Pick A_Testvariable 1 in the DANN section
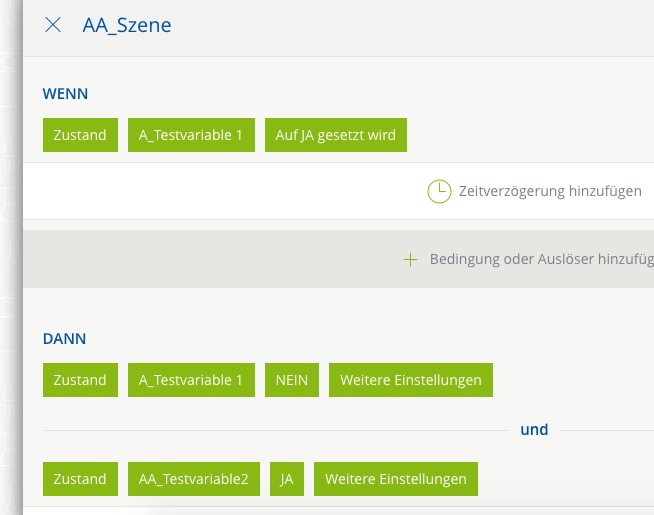Viewport: 654px width, 515px height. click(x=190, y=380)
